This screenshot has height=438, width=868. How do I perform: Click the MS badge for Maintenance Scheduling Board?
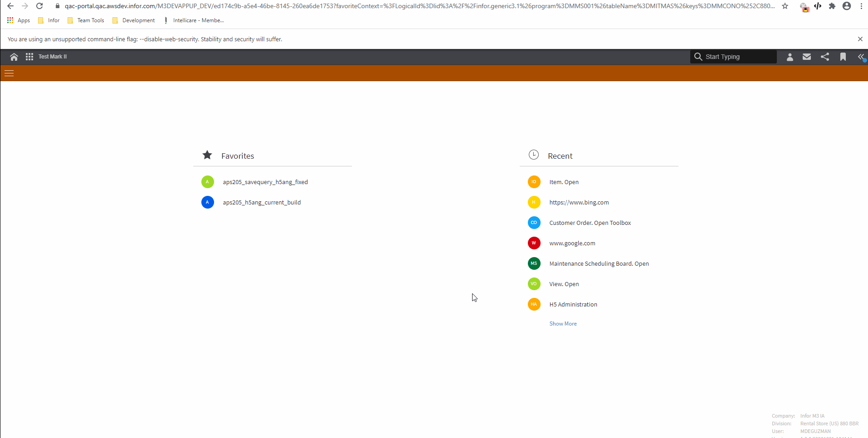click(x=534, y=263)
